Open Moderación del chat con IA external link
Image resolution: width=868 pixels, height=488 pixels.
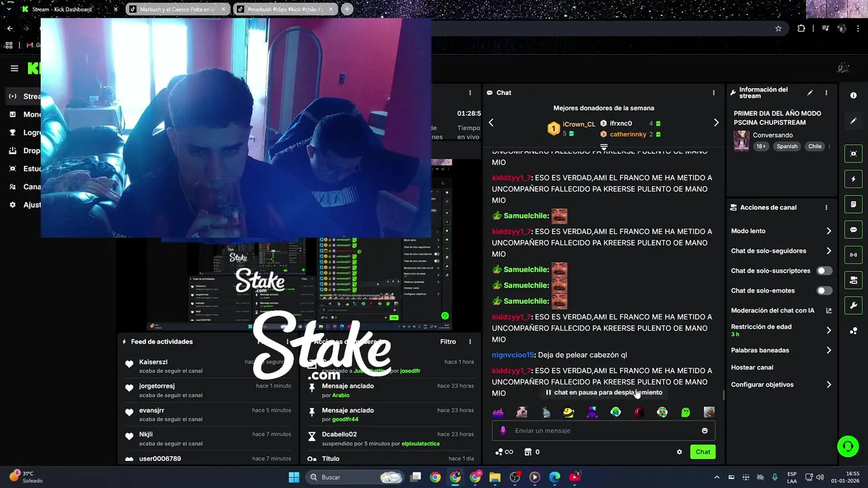[829, 310]
